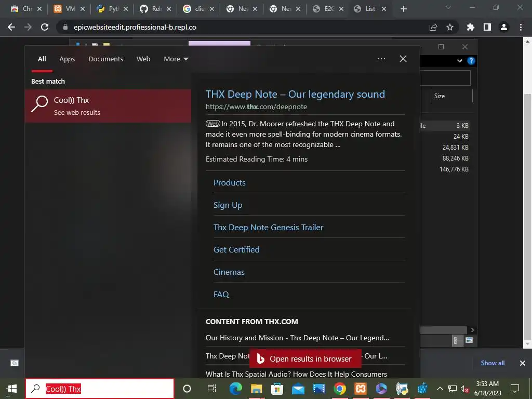Open Chrome three-dot menu
532x399 pixels.
521,27
